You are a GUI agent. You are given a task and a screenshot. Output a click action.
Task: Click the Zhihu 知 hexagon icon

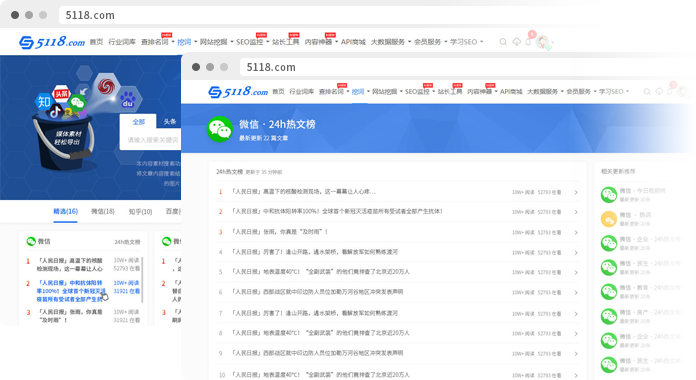[44, 102]
